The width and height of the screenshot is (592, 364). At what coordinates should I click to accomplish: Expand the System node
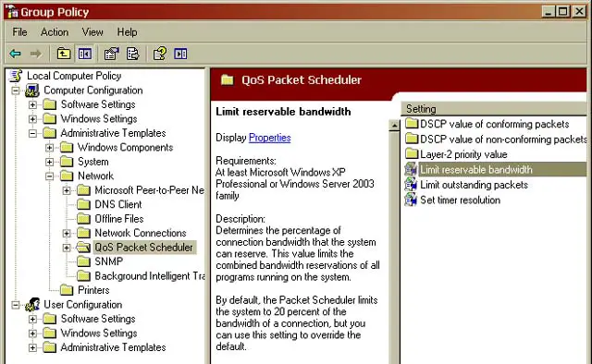point(49,163)
